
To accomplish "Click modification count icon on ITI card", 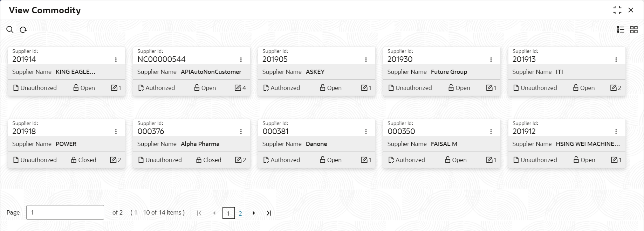I will click(614, 87).
